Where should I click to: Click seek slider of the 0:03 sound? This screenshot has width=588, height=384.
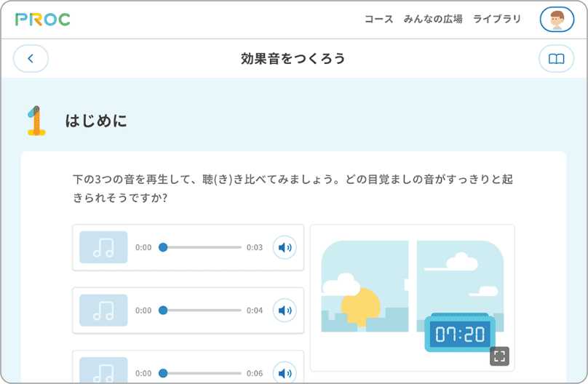pyautogui.click(x=200, y=247)
